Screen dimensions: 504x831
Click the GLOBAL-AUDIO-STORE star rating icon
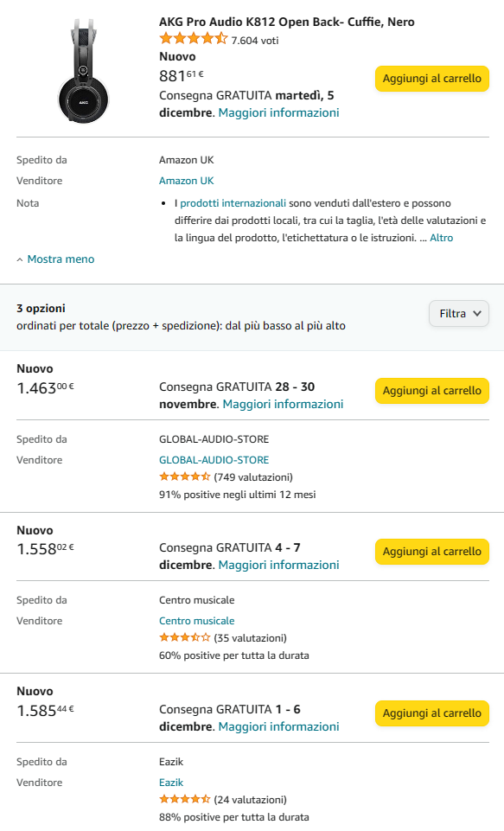185,477
